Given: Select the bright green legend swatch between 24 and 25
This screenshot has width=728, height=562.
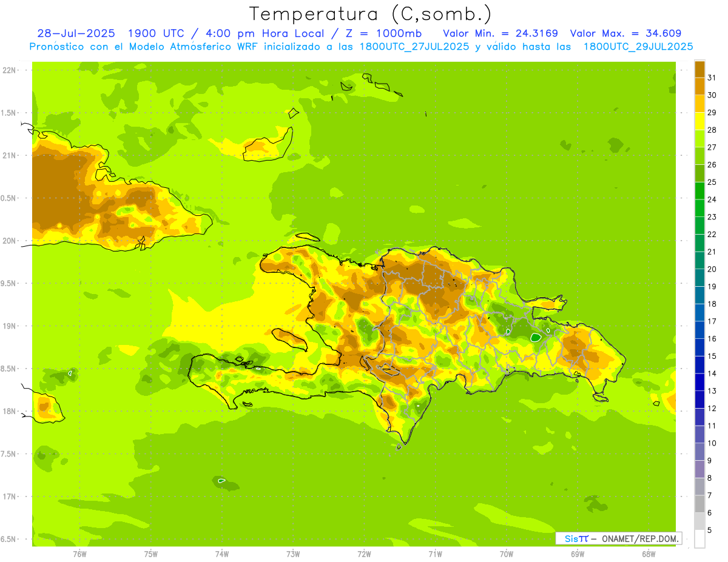Looking at the screenshot, I should tap(699, 191).
